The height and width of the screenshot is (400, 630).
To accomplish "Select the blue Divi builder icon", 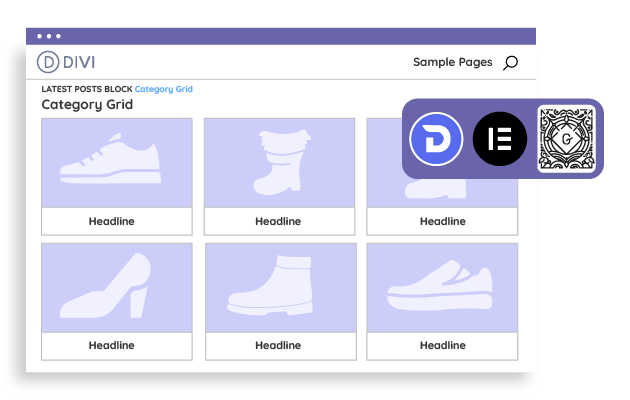I will (436, 139).
